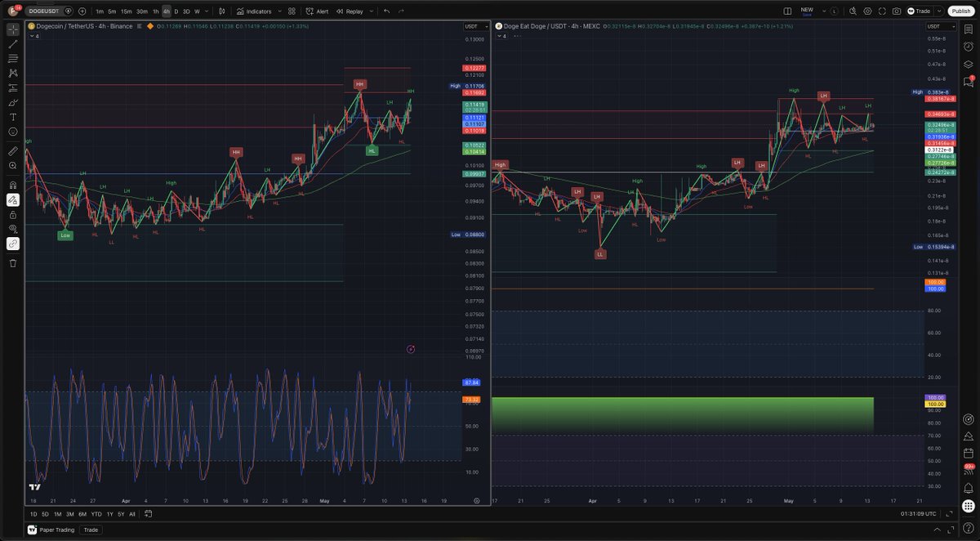Toggle hide all drawings eye icon
The width and height of the screenshot is (980, 541).
click(13, 229)
